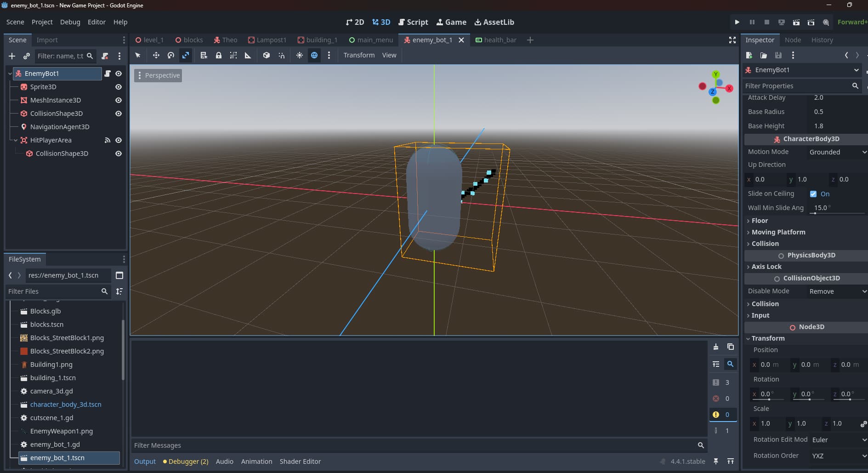This screenshot has width=868, height=473.
Task: Select the Rotate mode tool
Action: tap(171, 55)
